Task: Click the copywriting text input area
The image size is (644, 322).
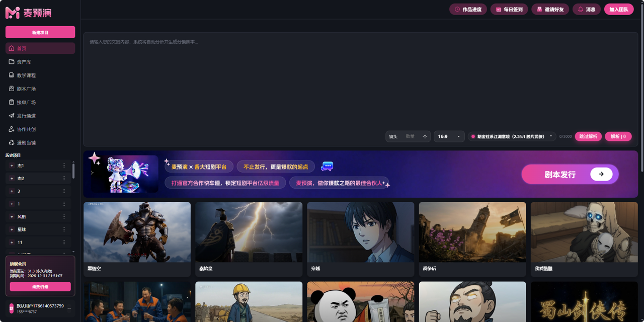Action: tap(360, 83)
